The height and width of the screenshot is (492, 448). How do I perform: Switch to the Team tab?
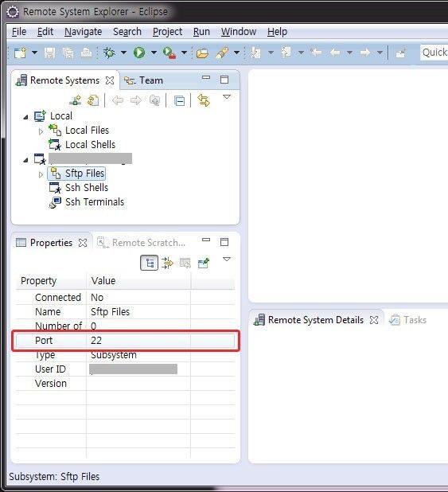coord(144,80)
